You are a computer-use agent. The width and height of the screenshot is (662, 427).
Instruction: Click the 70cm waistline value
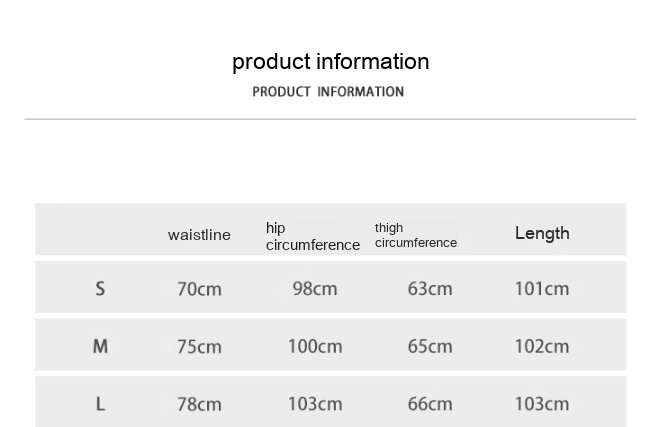(199, 289)
